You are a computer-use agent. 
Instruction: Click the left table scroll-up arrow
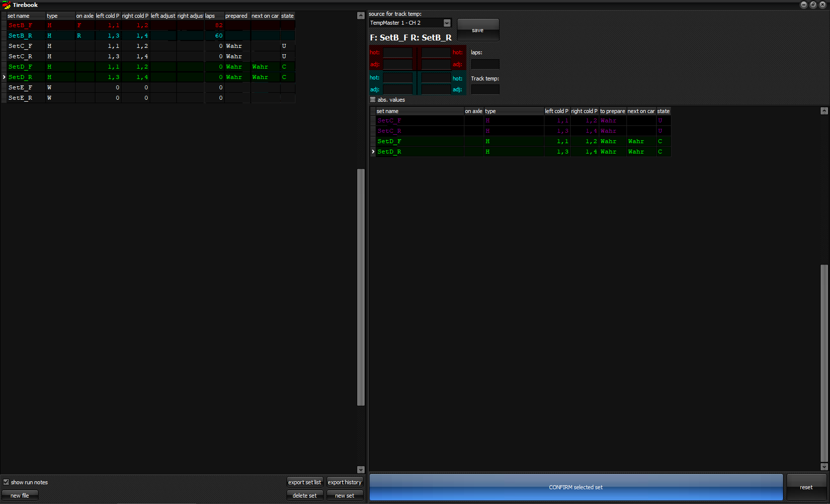(x=361, y=16)
